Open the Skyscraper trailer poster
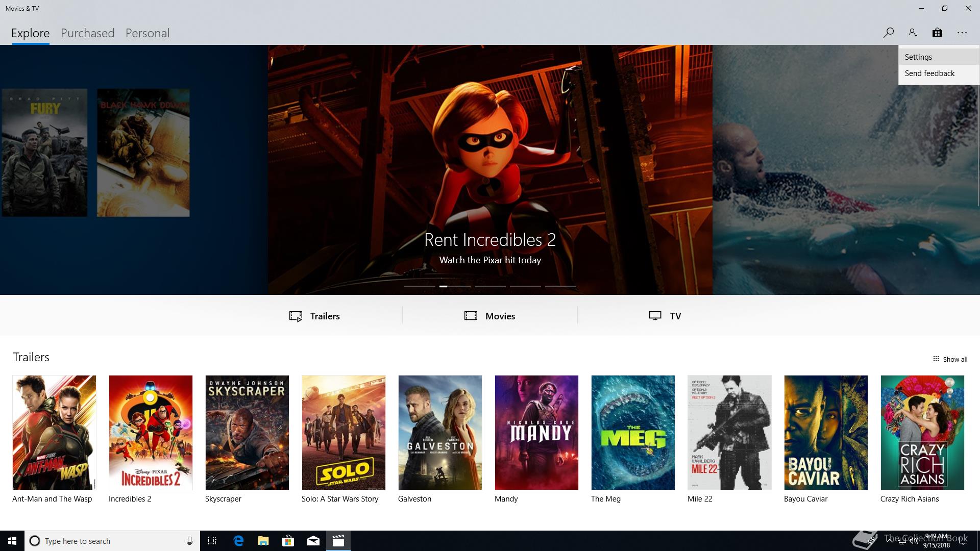The image size is (980, 551). 247,433
